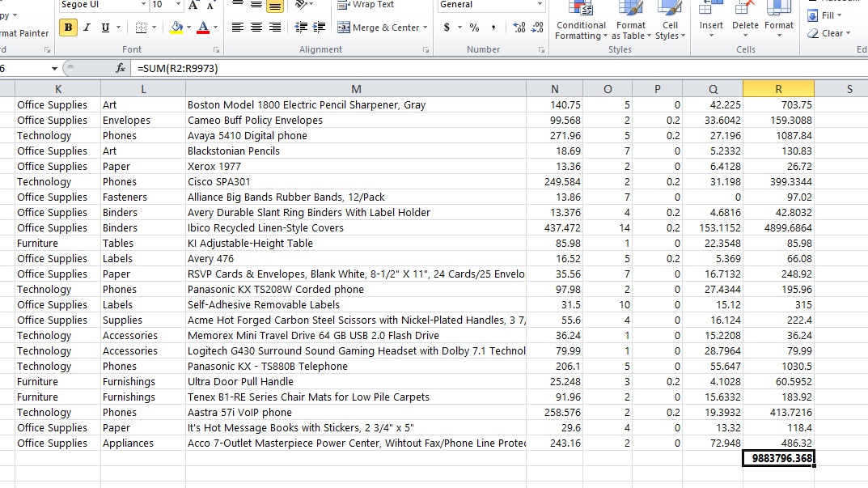This screenshot has width=868, height=488.
Task: Open the General number format dropdown
Action: pyautogui.click(x=540, y=4)
